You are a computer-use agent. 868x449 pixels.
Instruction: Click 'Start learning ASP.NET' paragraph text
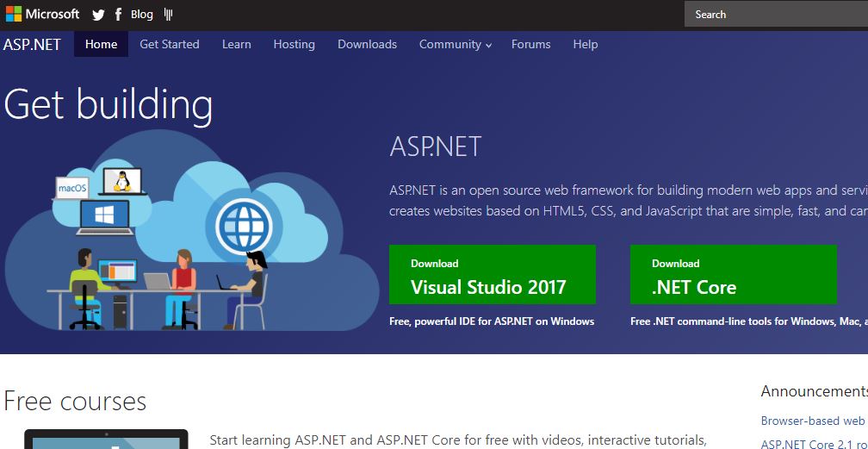pos(458,440)
